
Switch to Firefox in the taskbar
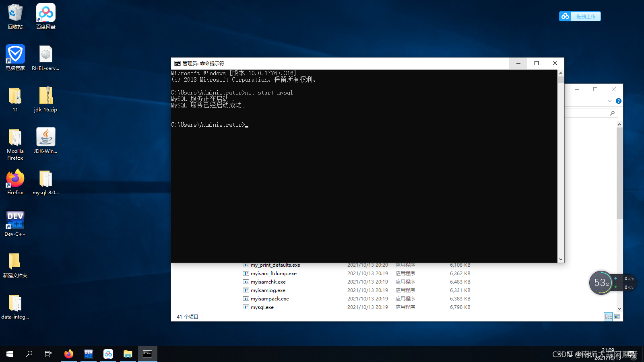click(69, 354)
